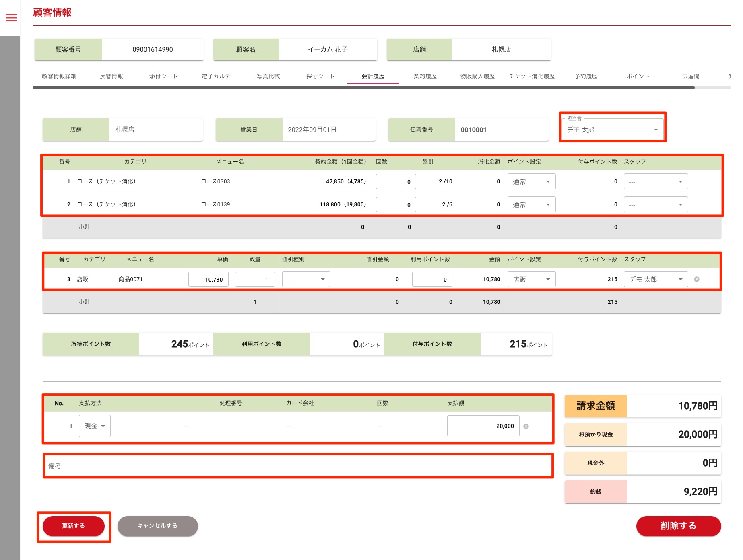Go to the 予約履歴 tab
Screen dimensions: 743x560
coord(586,76)
